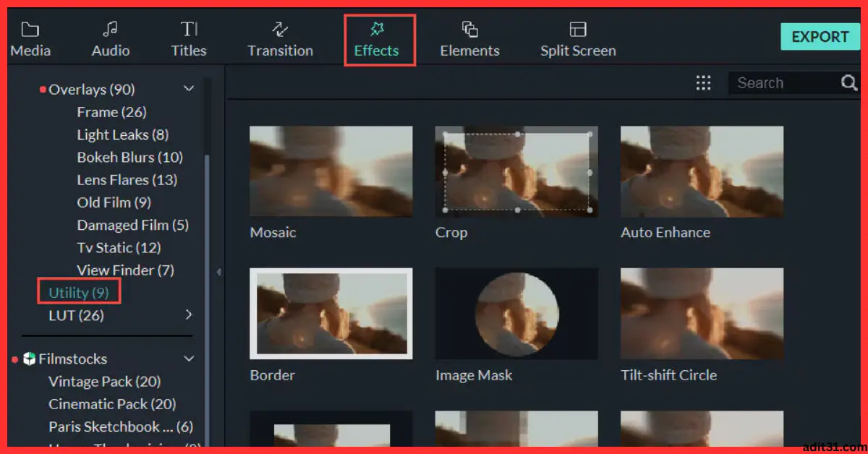Click the Filmstocks box icon
The height and width of the screenshot is (454, 868).
point(29,359)
